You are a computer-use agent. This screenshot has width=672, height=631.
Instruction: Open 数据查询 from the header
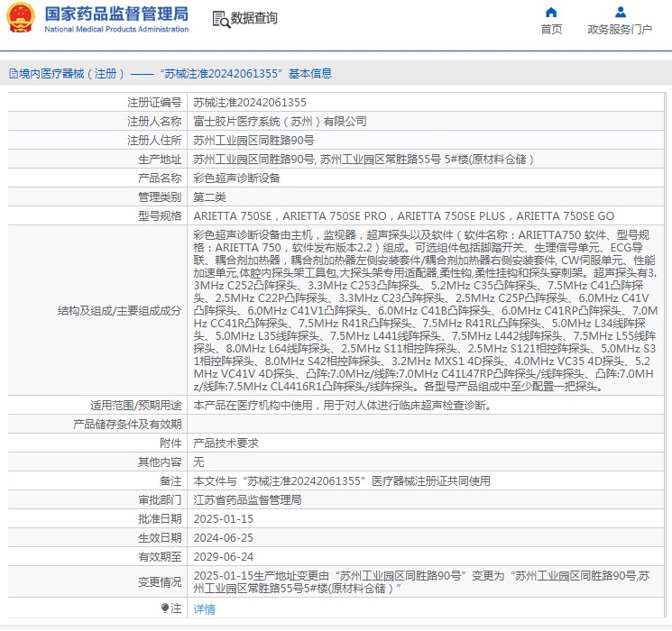[254, 19]
